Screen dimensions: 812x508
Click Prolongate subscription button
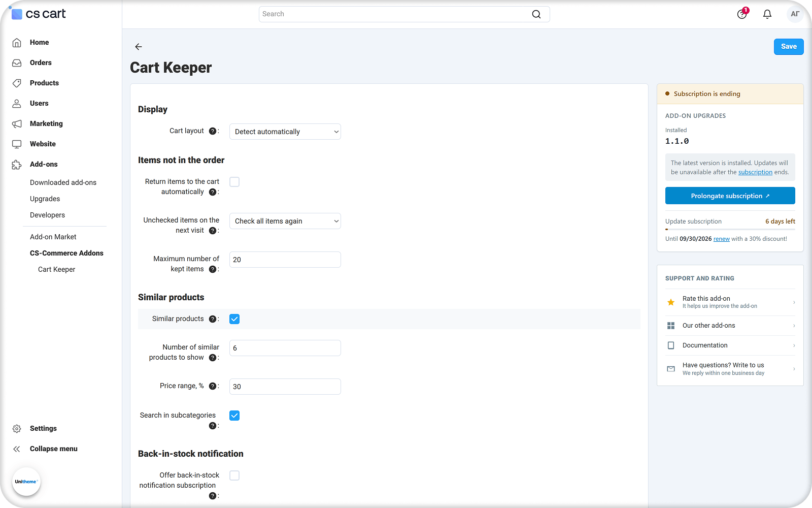tap(730, 196)
